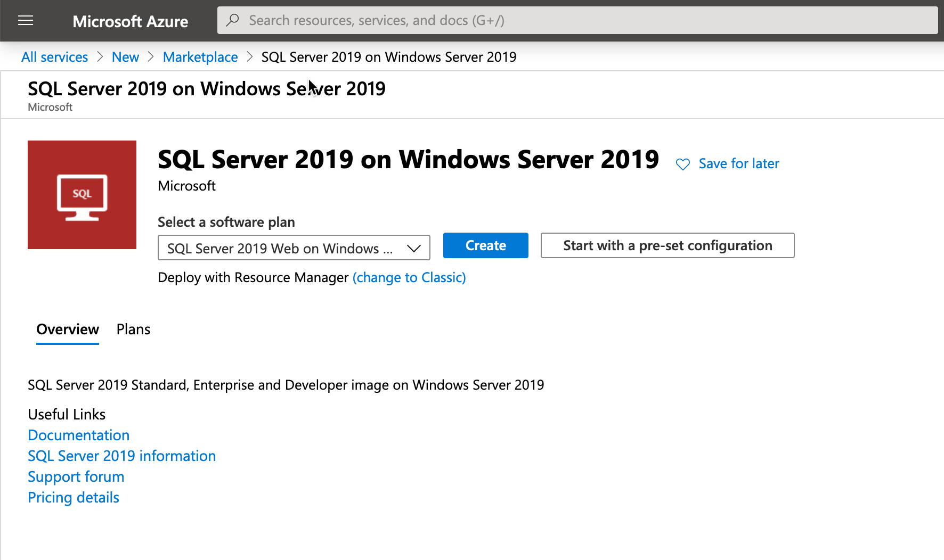This screenshot has width=944, height=560.
Task: Click the Create button
Action: click(x=486, y=245)
